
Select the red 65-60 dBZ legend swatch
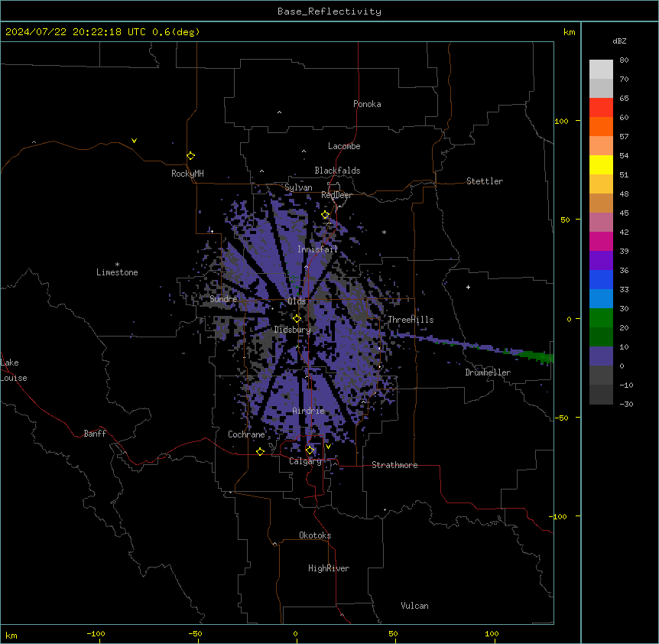[601, 108]
